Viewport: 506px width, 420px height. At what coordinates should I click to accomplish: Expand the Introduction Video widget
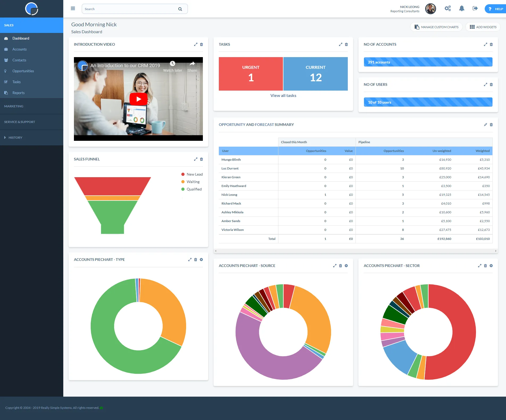click(196, 44)
